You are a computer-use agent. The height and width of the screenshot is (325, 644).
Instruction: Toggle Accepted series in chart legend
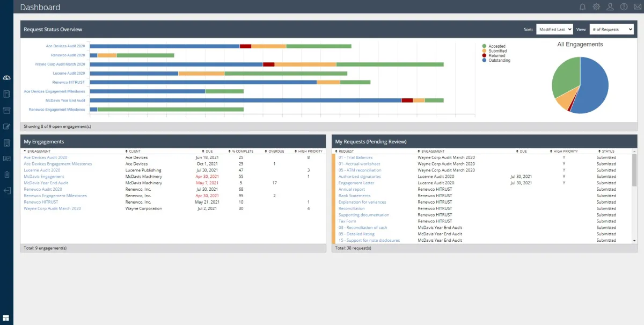494,46
